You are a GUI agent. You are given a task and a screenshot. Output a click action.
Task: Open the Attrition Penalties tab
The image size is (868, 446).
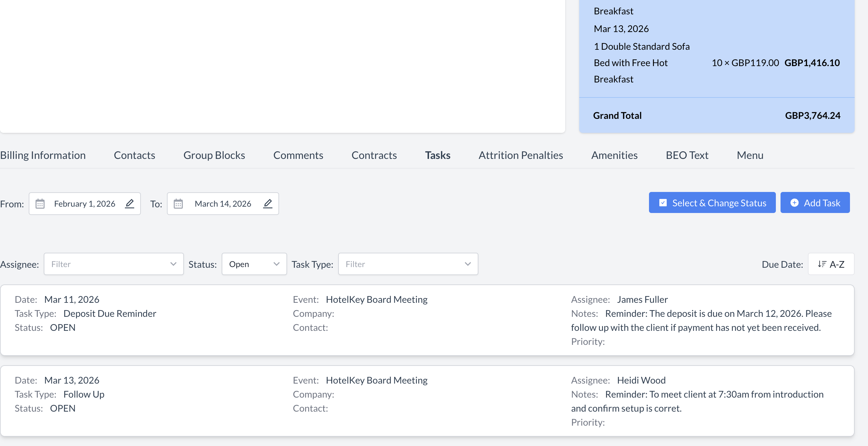(x=520, y=155)
